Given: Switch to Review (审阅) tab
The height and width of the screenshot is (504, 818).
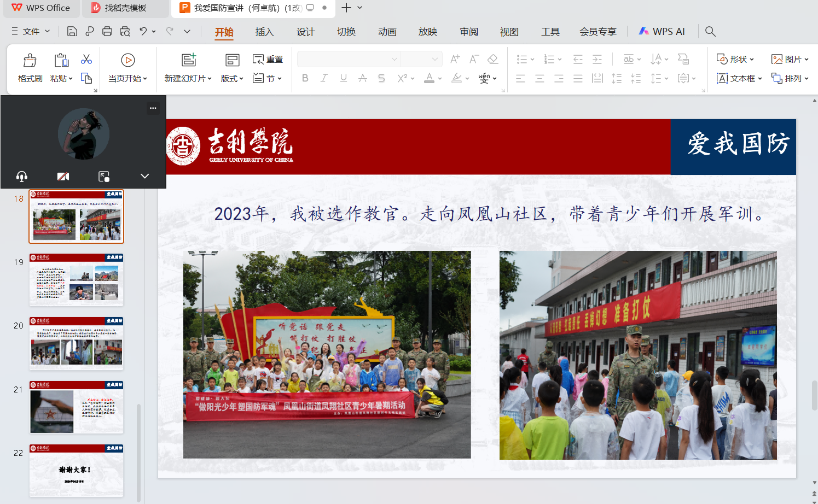Looking at the screenshot, I should coord(468,32).
